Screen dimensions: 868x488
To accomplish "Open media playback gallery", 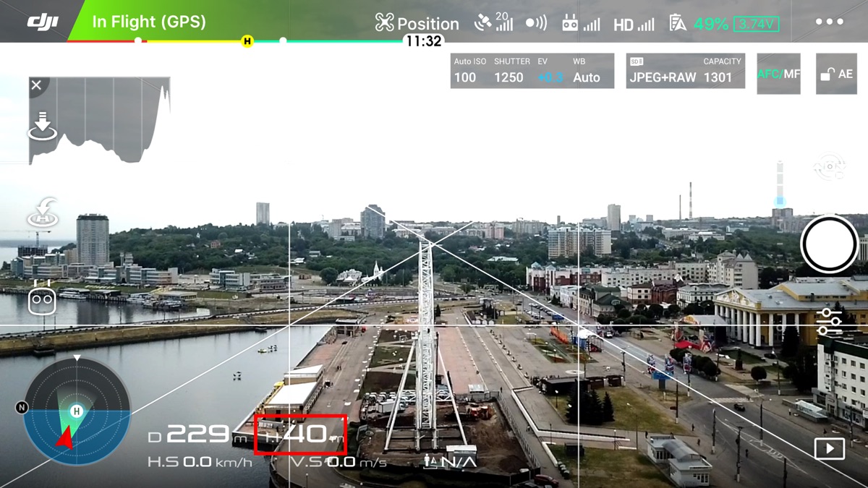I will (x=829, y=449).
